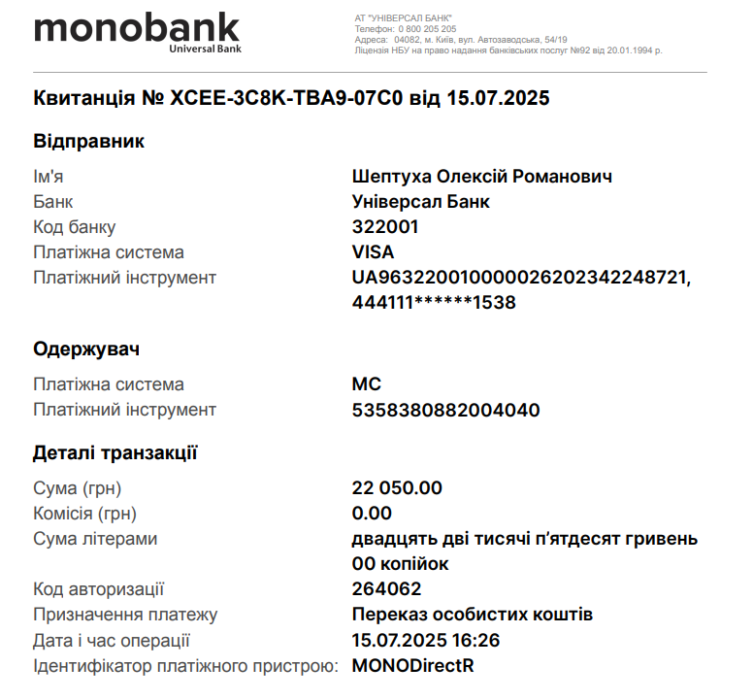Click the masked card number 444111******1538
Screen dimensions: 753x700
pos(434,302)
